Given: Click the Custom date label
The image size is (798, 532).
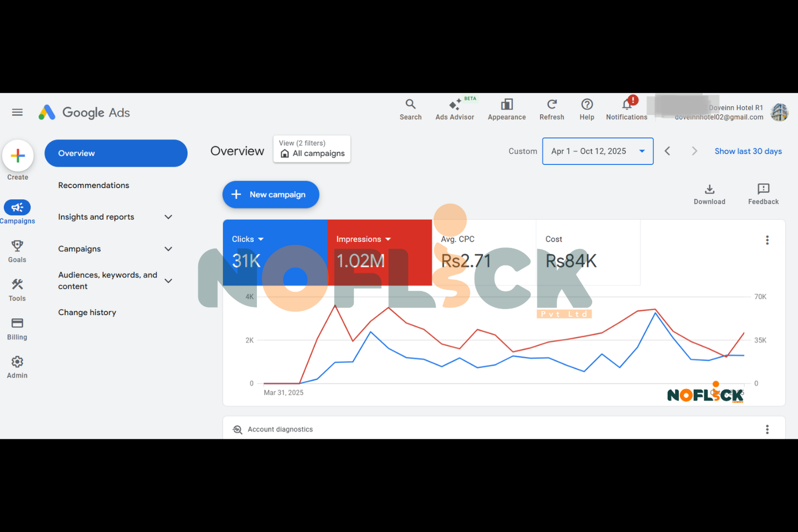Looking at the screenshot, I should [x=523, y=151].
